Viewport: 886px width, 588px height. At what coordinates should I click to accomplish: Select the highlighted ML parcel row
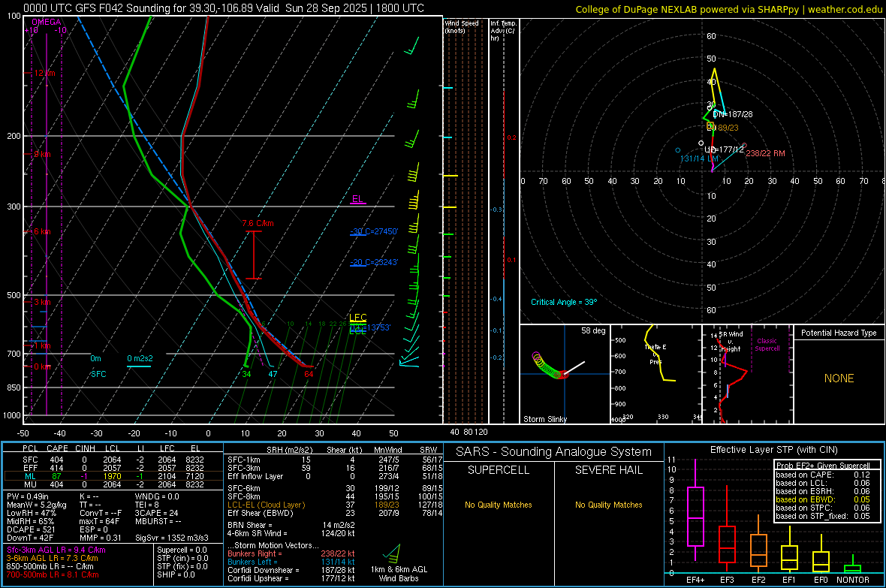112,476
